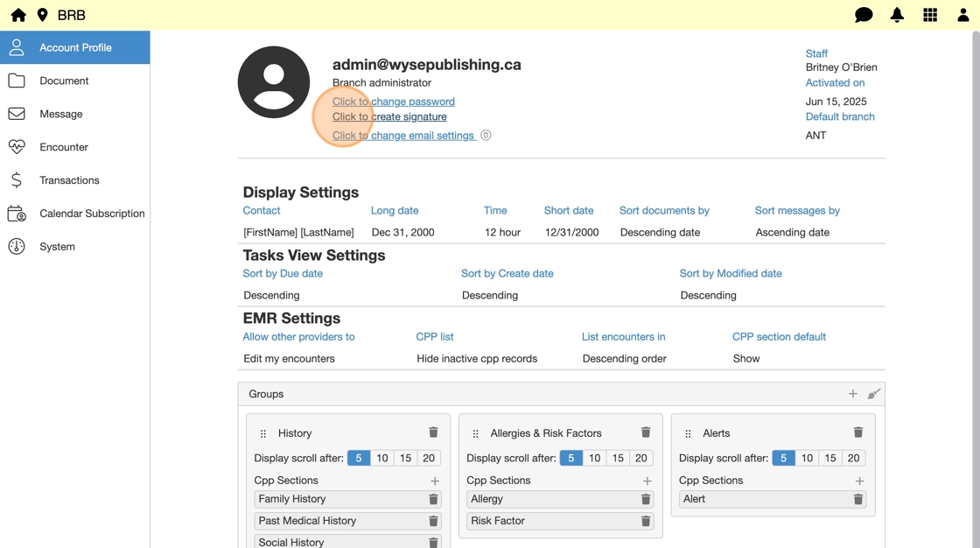Delete the History group with trash icon
The width and height of the screenshot is (980, 548).
(x=433, y=432)
